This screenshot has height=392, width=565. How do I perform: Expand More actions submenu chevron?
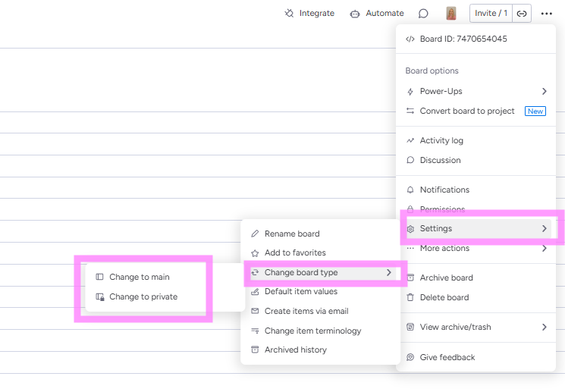tap(544, 248)
